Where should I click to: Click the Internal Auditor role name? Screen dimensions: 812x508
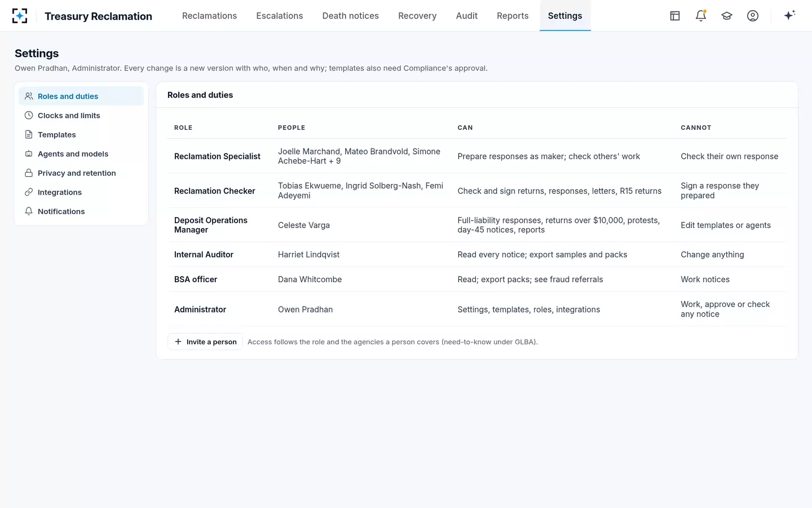pos(204,255)
